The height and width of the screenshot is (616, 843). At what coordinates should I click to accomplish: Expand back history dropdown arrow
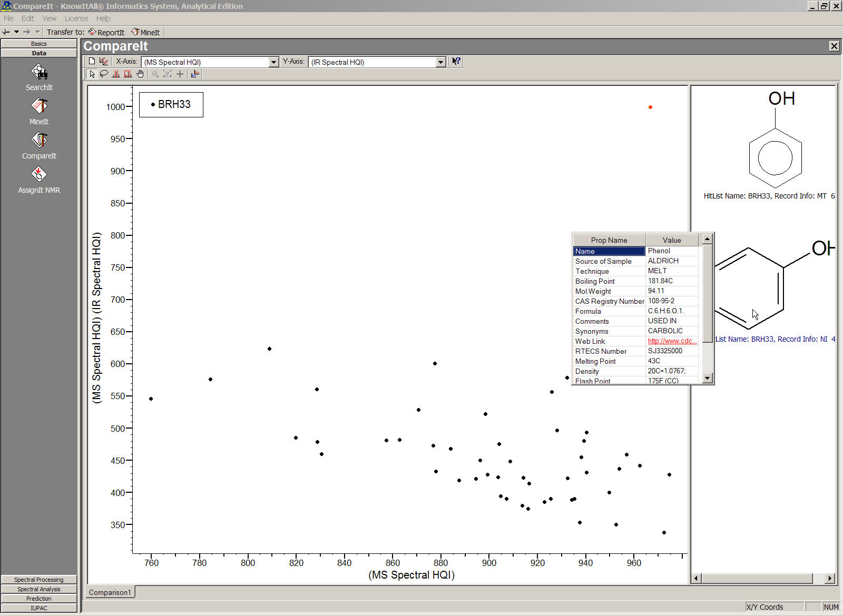tap(17, 32)
